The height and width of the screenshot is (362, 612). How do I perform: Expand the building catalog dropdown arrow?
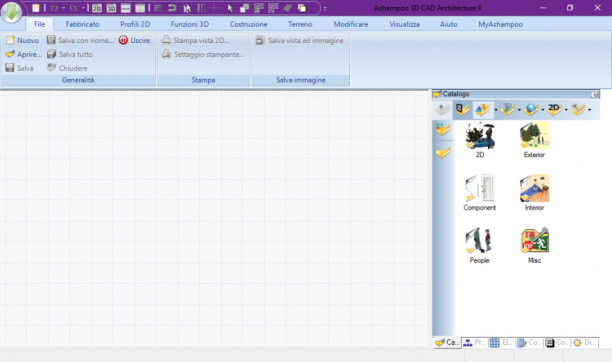point(589,110)
